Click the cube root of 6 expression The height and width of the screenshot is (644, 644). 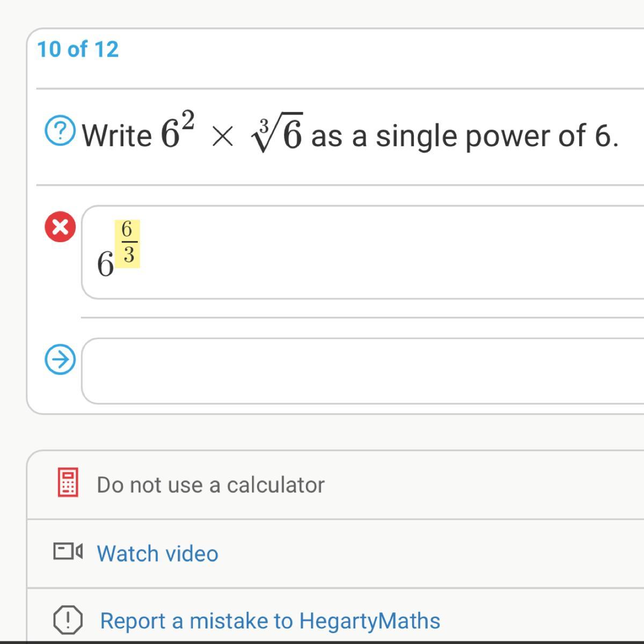pyautogui.click(x=277, y=132)
